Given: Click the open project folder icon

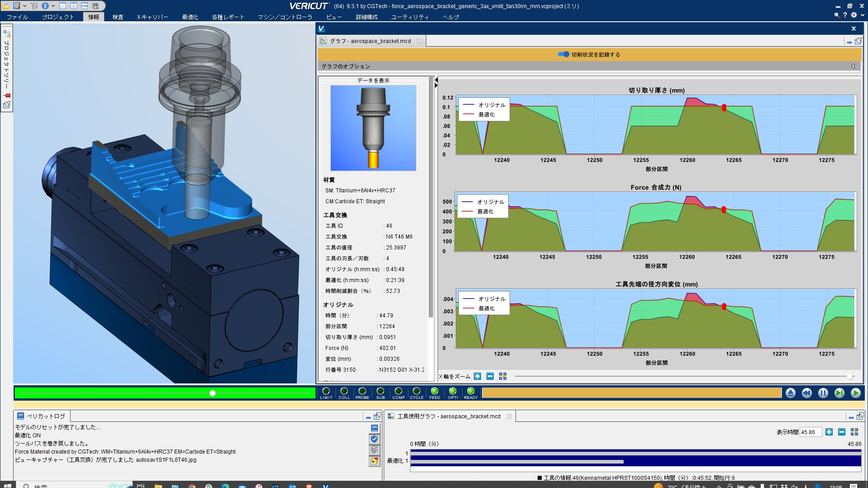Looking at the screenshot, I should tap(6, 6).
